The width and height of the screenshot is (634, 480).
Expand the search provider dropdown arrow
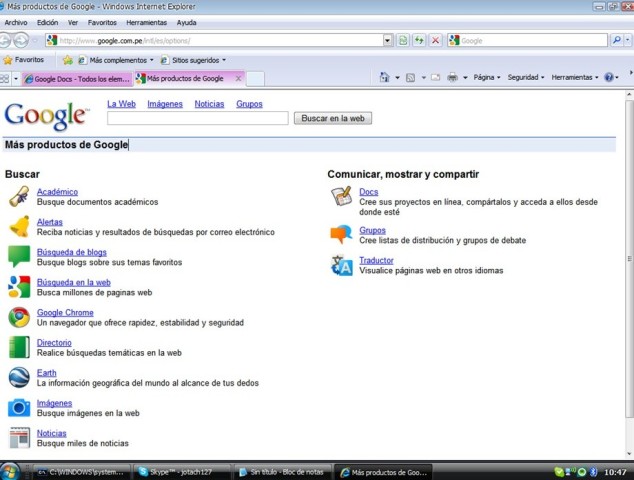click(628, 40)
